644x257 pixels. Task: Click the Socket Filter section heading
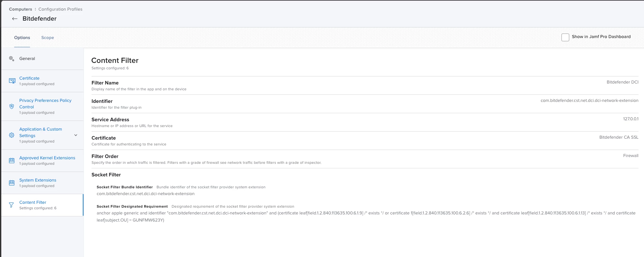(x=106, y=175)
